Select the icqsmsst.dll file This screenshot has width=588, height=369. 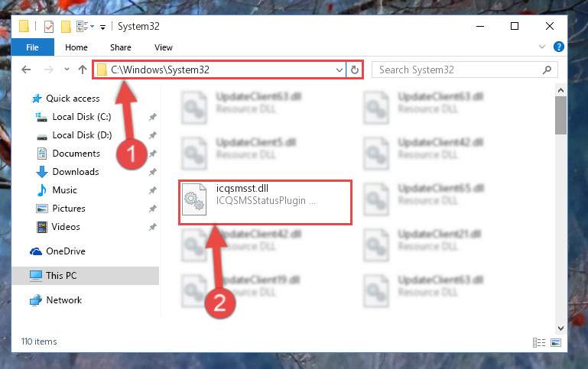tap(265, 202)
